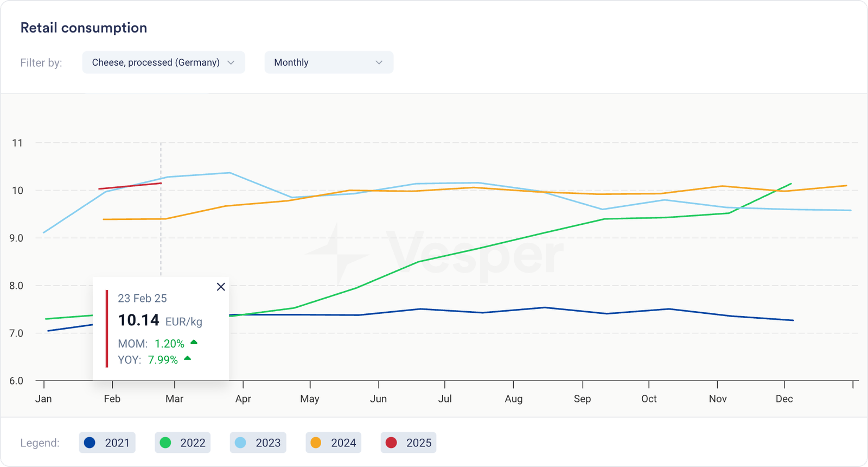Toggle the 2022 series in the legend

[x=183, y=443]
